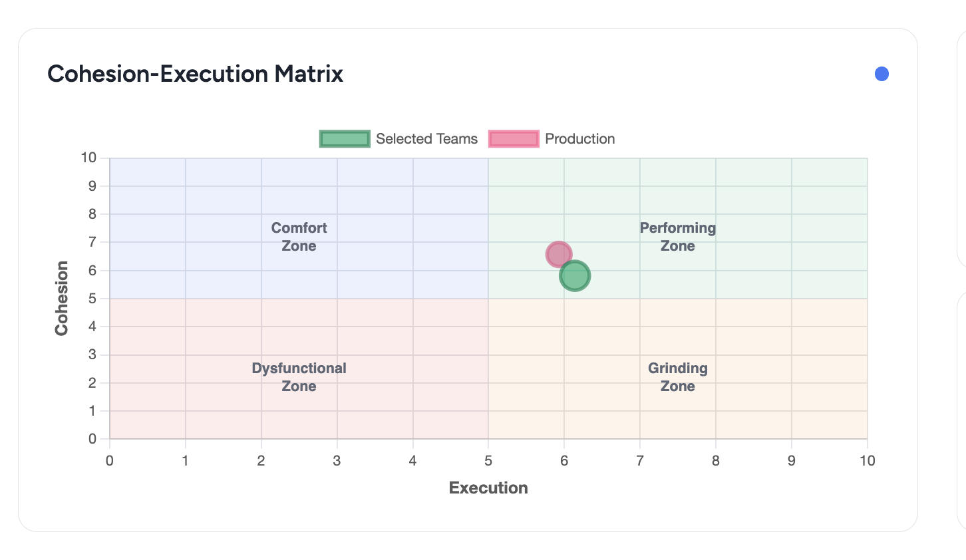Click the 5 tick on the Execution axis
966x560 pixels.
(488, 461)
